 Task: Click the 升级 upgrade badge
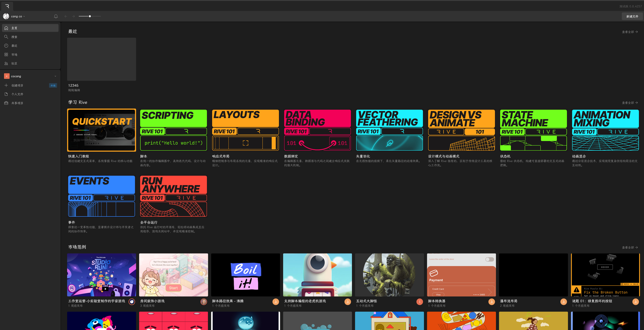pyautogui.click(x=53, y=85)
